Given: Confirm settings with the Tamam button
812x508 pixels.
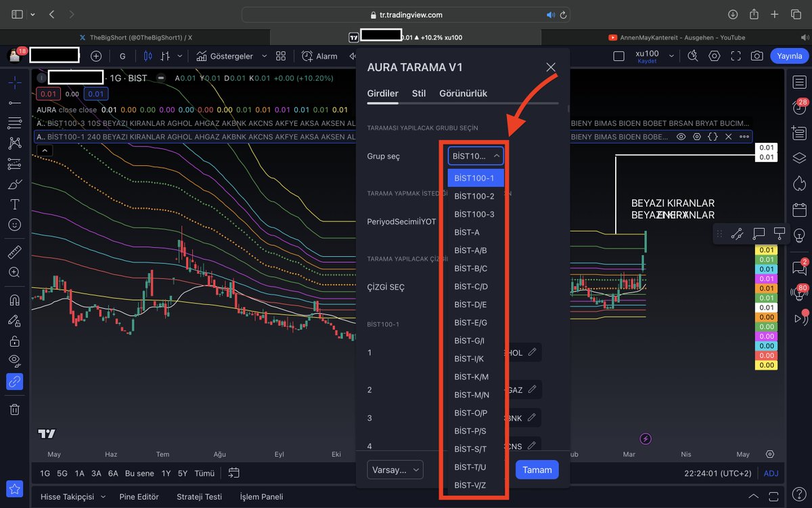Looking at the screenshot, I should tap(537, 469).
